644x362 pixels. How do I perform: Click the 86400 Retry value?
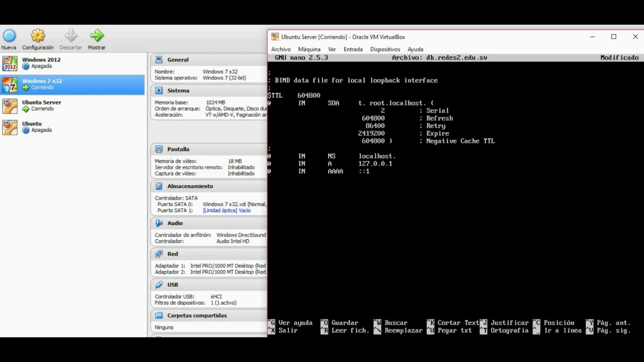coord(375,126)
